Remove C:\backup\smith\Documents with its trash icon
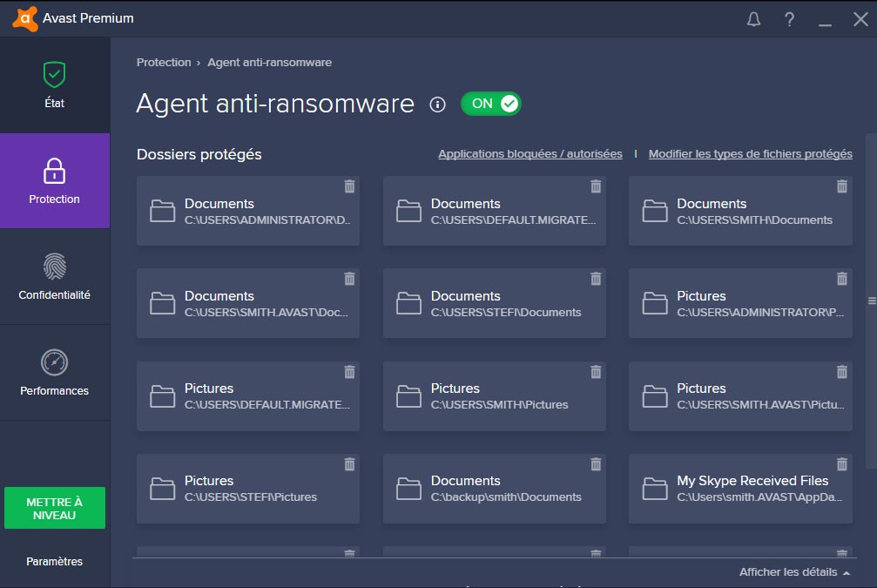The height and width of the screenshot is (588, 877). point(595,463)
